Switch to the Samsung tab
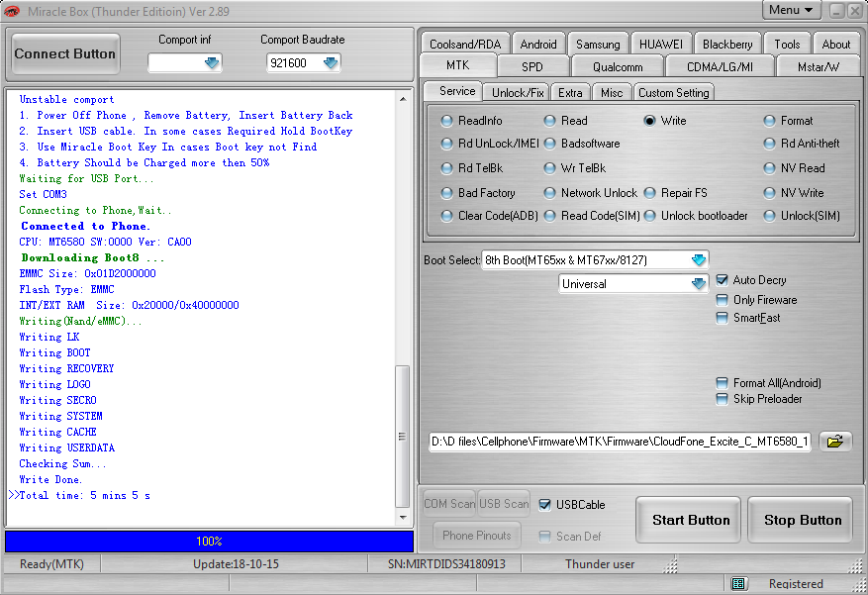This screenshot has height=595, width=868. click(x=598, y=45)
